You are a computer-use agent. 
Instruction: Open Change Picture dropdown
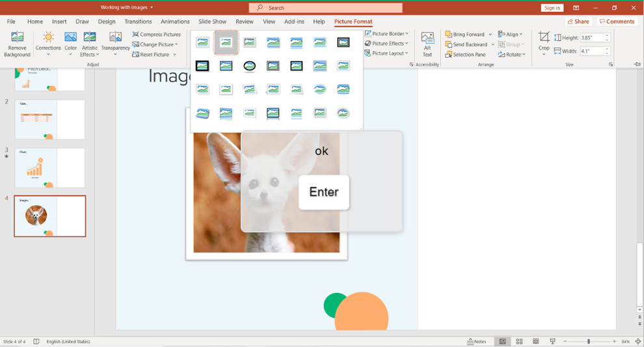coord(155,44)
